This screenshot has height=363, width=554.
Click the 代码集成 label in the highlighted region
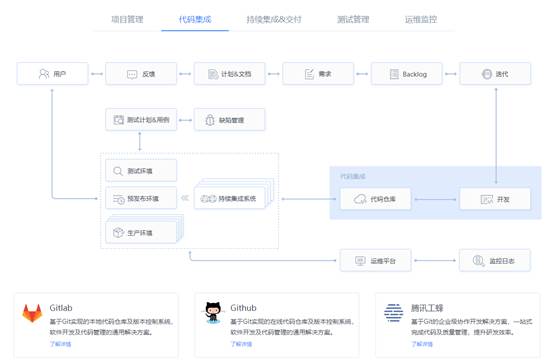pos(353,176)
